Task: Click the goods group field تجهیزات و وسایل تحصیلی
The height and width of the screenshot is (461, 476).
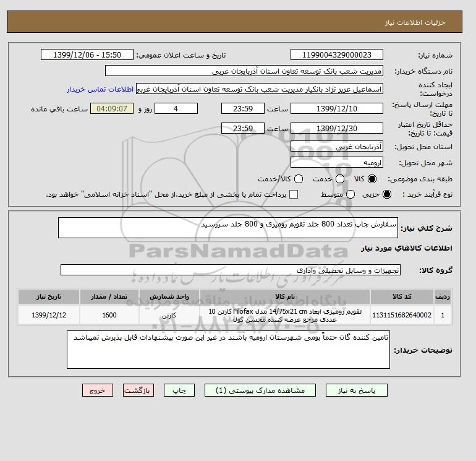Action: (x=231, y=270)
